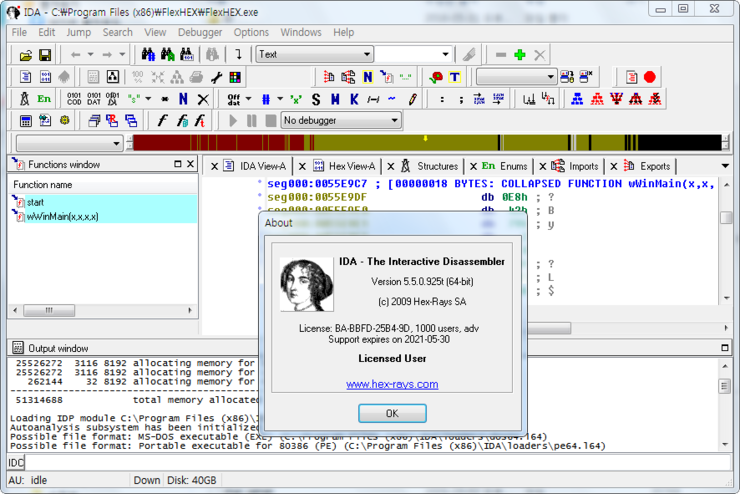The width and height of the screenshot is (740, 494).
Task: Maximize the Output window with square button
Action: [x=725, y=348]
